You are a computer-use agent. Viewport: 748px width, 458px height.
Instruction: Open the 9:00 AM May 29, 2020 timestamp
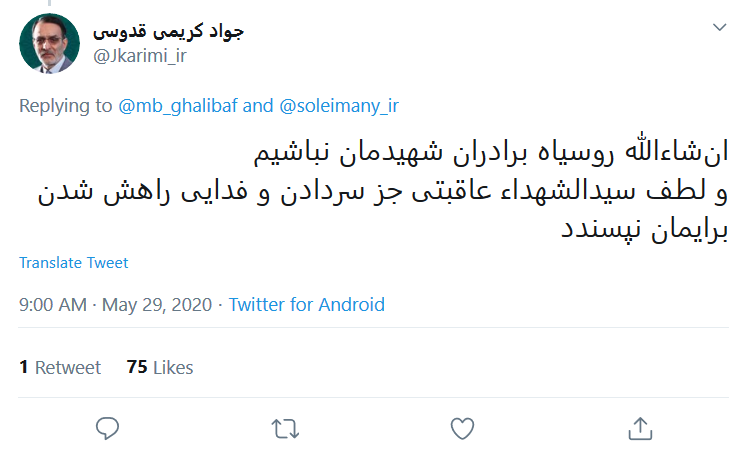[x=115, y=305]
